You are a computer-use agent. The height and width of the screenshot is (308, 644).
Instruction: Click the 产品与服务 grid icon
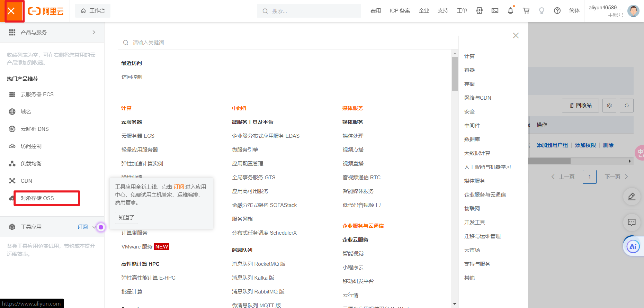12,32
